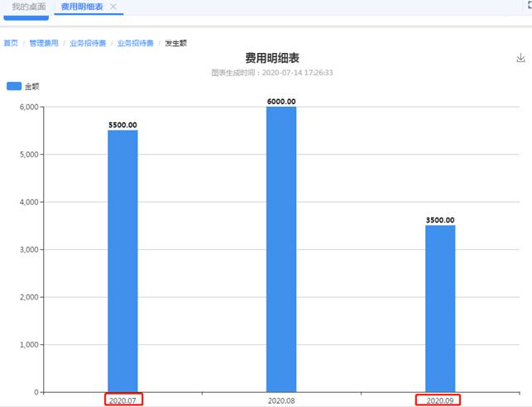Viewport: 532px width, 407px height.
Task: Toggle the 金额 series via legend text
Action: (32, 85)
